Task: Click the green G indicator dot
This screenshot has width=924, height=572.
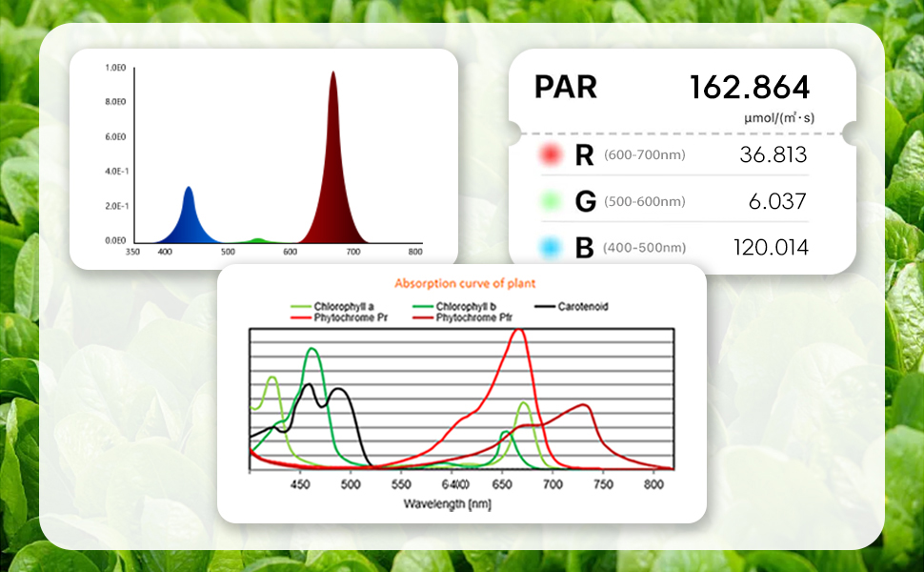Action: (551, 201)
